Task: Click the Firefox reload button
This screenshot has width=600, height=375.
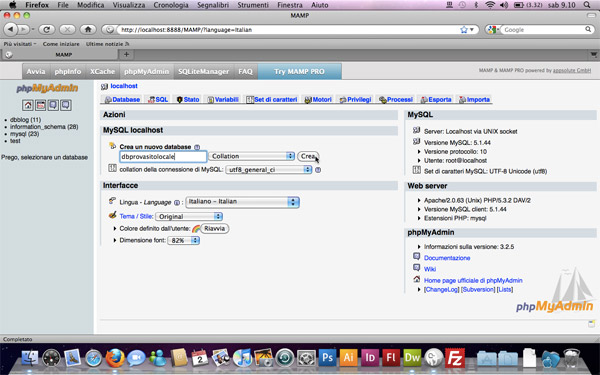Action: [x=47, y=29]
